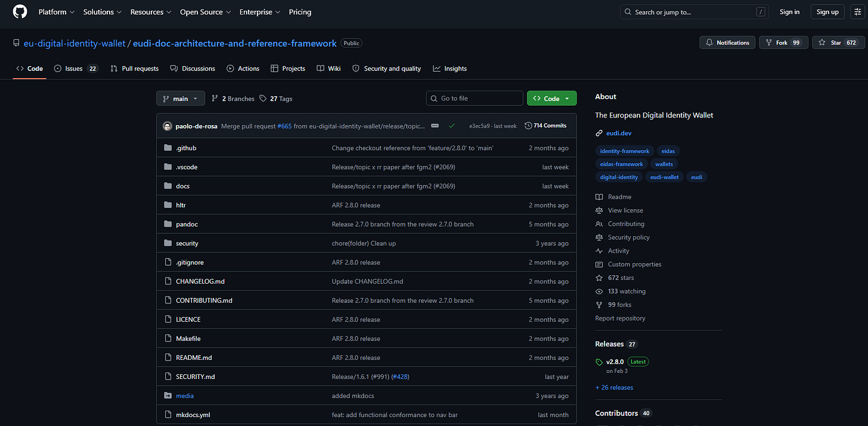Viewport: 868px width, 426px height.
Task: Go to Pricing page
Action: [x=300, y=12]
